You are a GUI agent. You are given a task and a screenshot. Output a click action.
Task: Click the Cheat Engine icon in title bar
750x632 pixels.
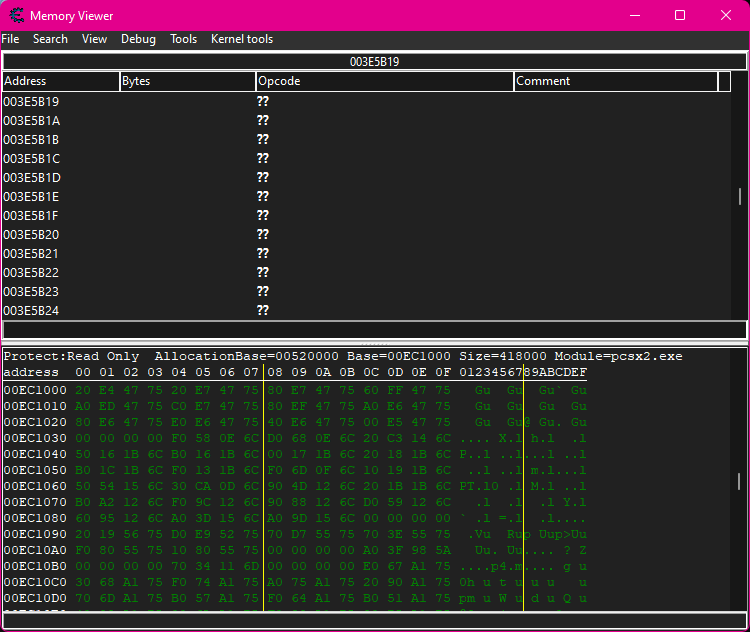15,15
